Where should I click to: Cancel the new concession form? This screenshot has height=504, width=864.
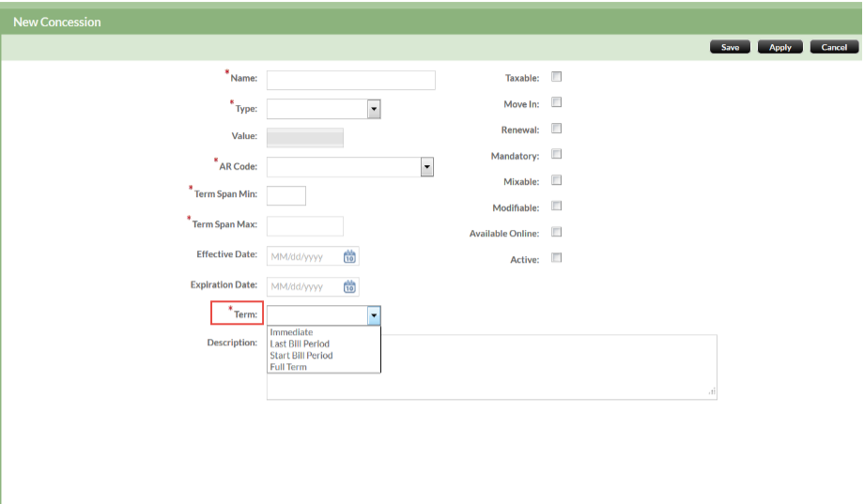coord(833,47)
